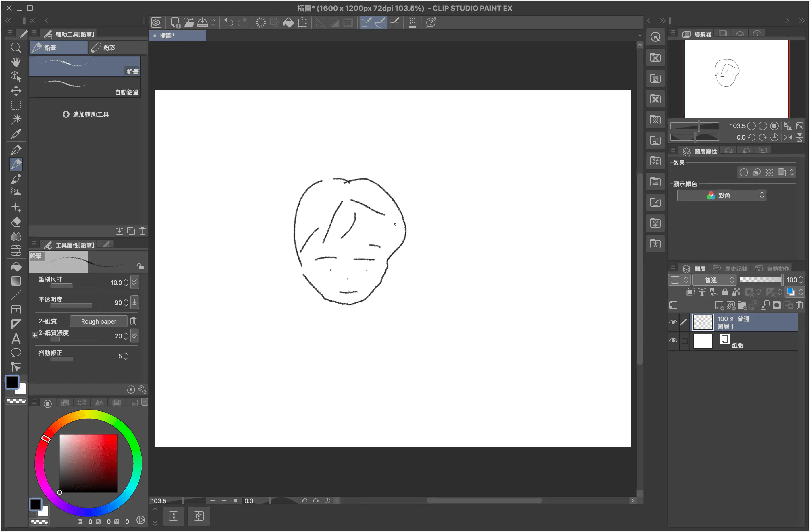Open the 顯示顏色 彩色 dropdown
Screen dimensions: 810x532
[x=722, y=195]
